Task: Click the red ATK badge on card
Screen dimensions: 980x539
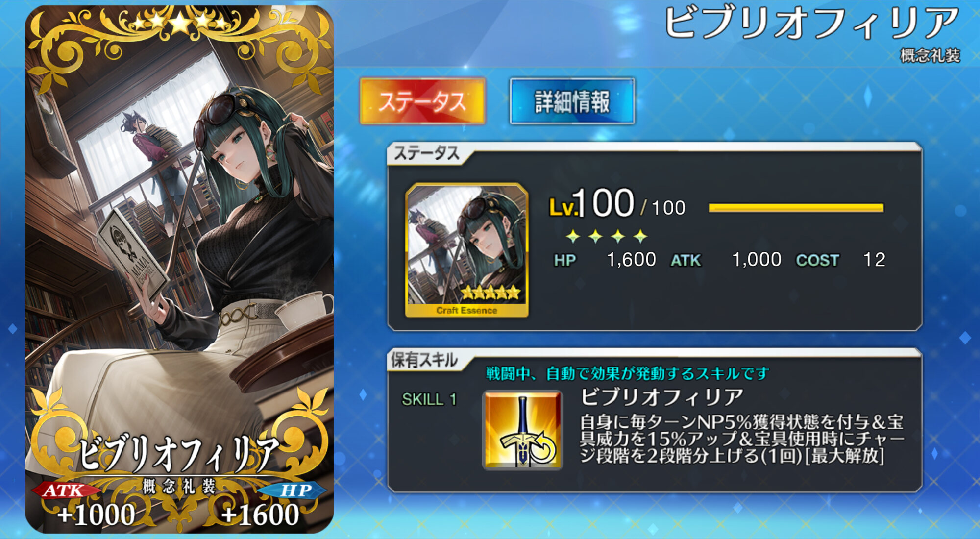Action: point(64,490)
